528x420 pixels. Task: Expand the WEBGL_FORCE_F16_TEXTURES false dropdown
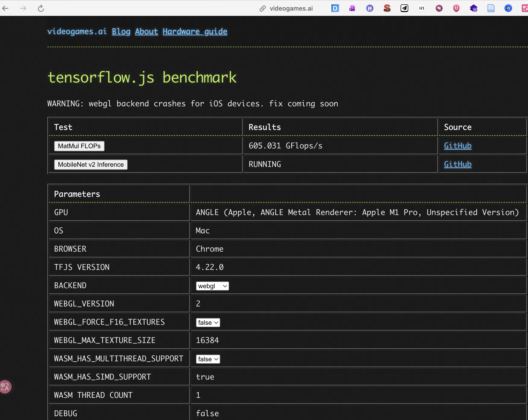[x=208, y=323]
